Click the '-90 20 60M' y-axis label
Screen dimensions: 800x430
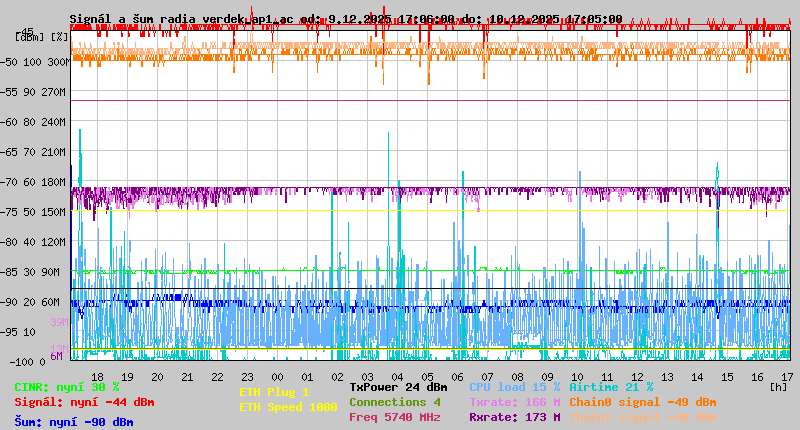pos(30,302)
